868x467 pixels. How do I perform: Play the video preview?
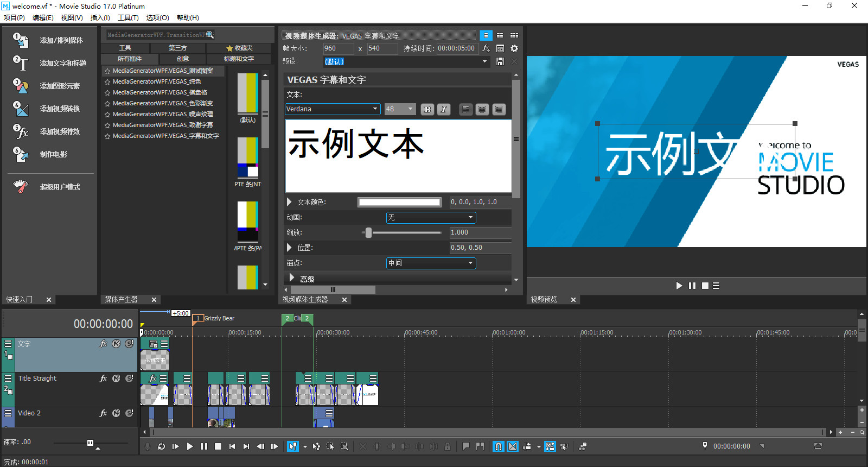pos(679,286)
